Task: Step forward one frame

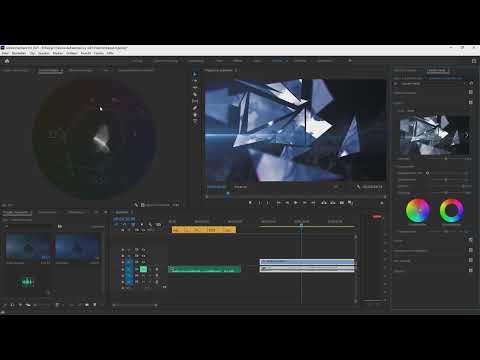Action: (304, 203)
